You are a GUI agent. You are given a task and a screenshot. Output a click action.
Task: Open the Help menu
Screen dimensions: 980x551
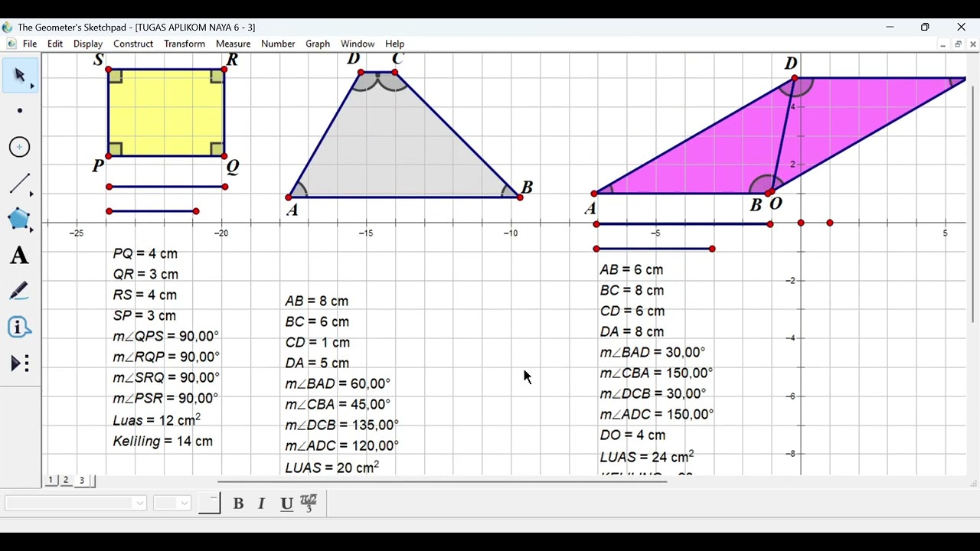[395, 44]
